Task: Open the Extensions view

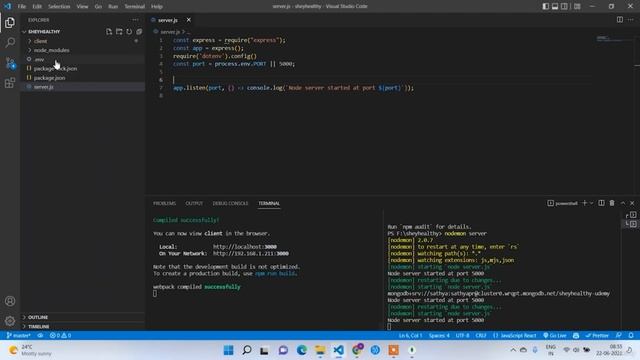Action: [x=10, y=83]
